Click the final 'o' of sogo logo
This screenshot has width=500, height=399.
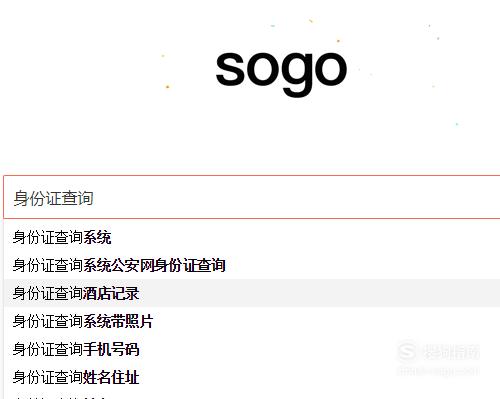coord(331,69)
